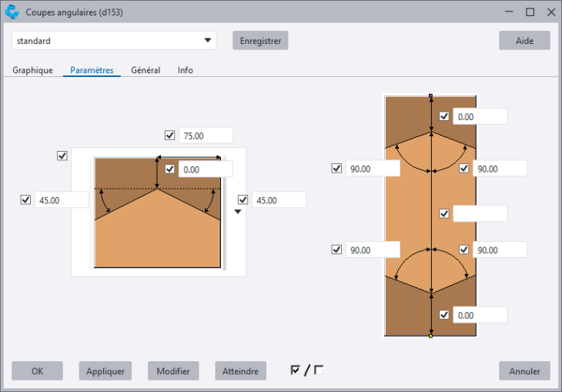
Task: Click the Appliquer button
Action: pos(105,370)
